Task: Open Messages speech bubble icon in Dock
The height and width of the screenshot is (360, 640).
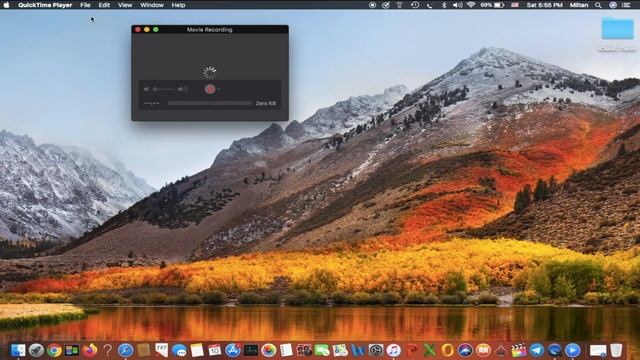Action: coord(179,350)
